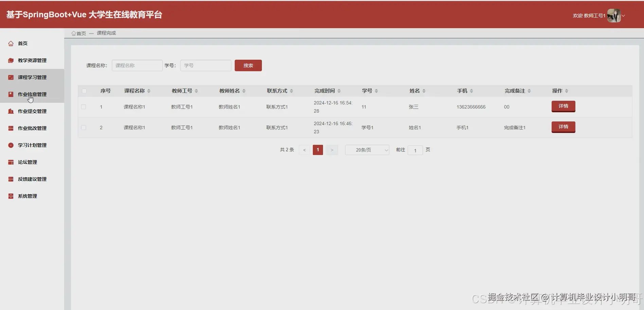Sort the table by 完成备注 column
644x310 pixels.
pos(529,91)
